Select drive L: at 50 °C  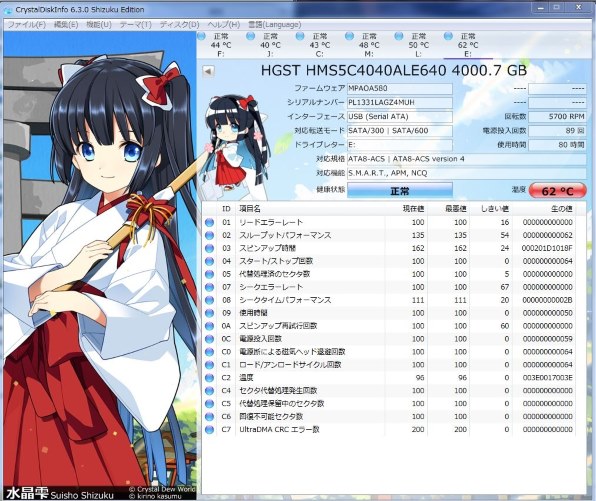(x=418, y=45)
